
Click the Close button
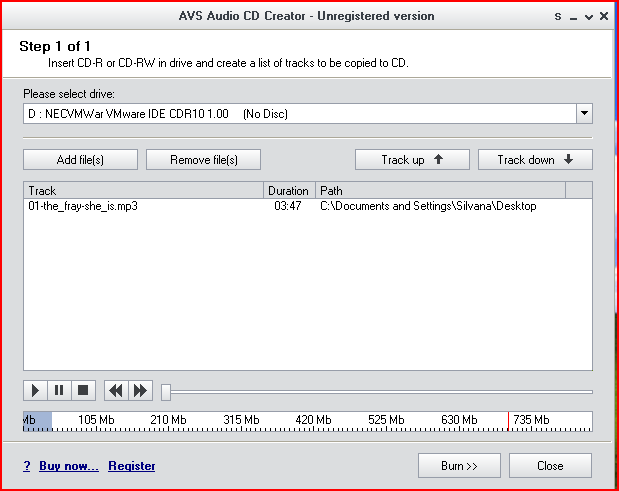coord(550,466)
